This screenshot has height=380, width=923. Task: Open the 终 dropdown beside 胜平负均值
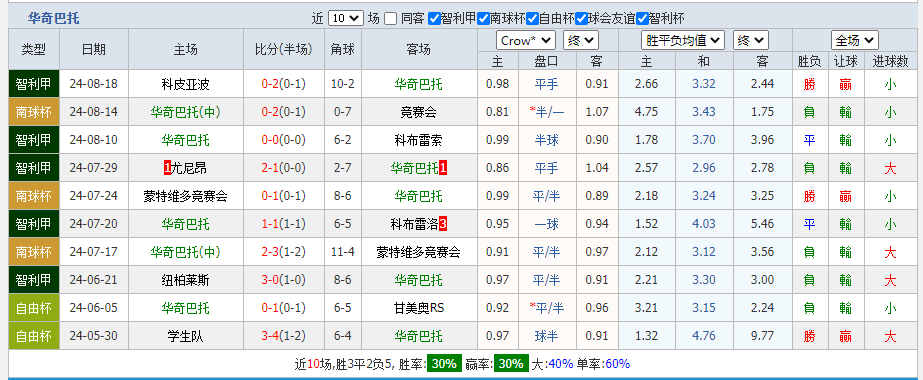click(x=751, y=41)
